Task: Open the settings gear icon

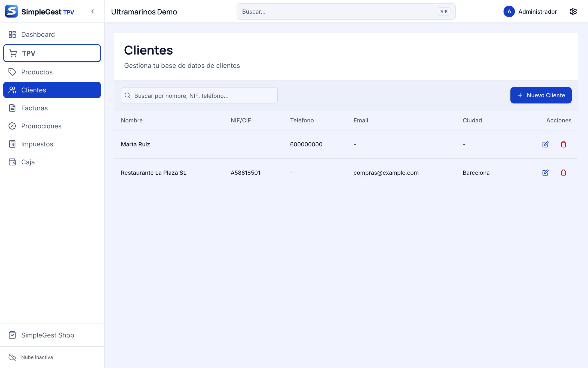Action: 573,11
